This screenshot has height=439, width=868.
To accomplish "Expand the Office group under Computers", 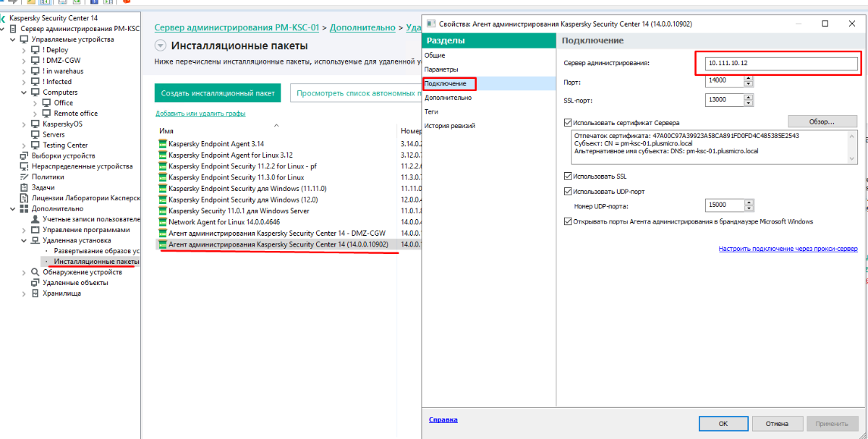I will pos(35,103).
